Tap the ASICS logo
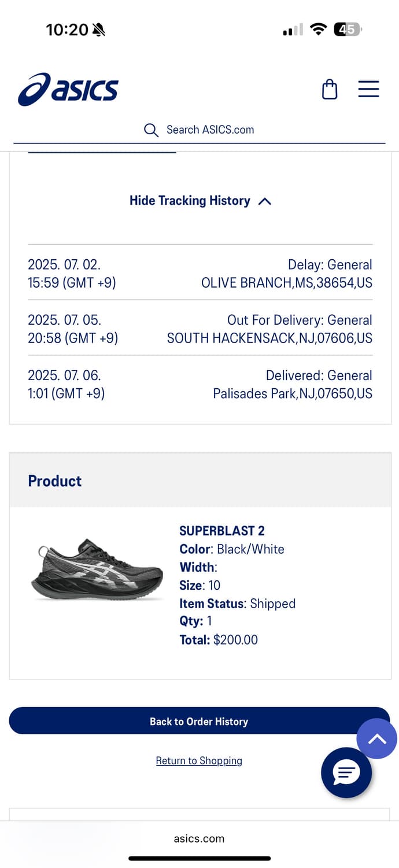Image resolution: width=399 pixels, height=868 pixels. pos(68,90)
